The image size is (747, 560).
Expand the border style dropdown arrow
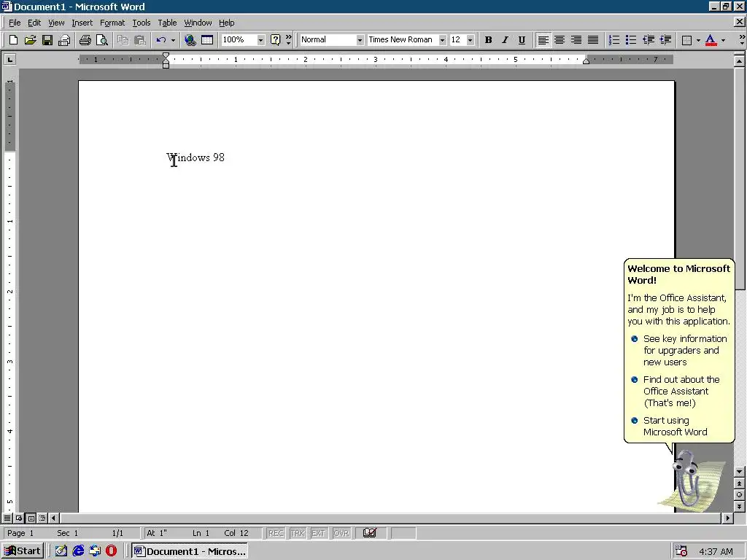tap(698, 40)
